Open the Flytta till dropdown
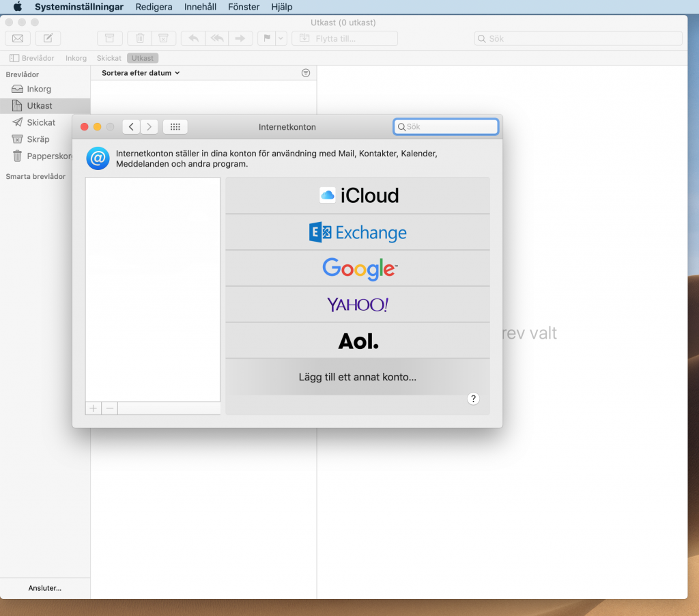 (x=343, y=38)
